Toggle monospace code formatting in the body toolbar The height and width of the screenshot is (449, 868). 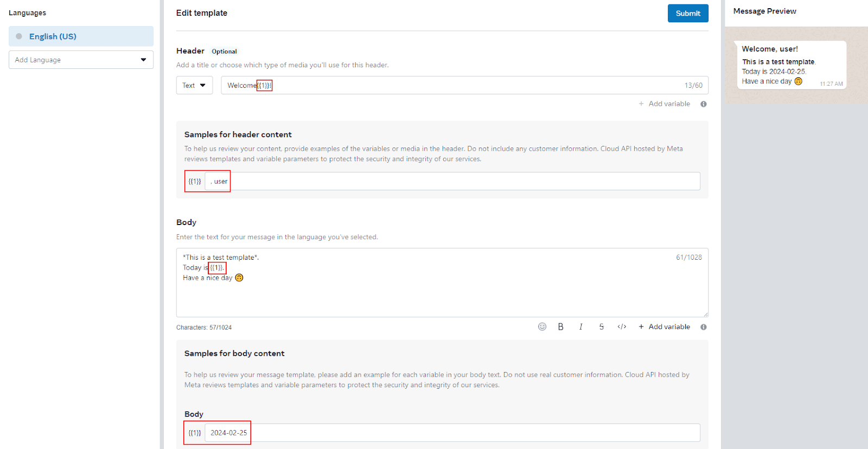(x=622, y=326)
